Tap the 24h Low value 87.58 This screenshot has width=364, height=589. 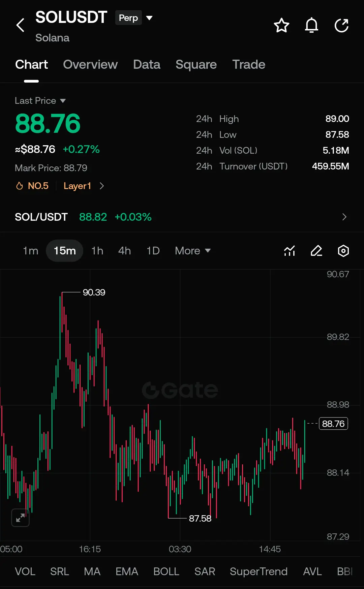(337, 134)
